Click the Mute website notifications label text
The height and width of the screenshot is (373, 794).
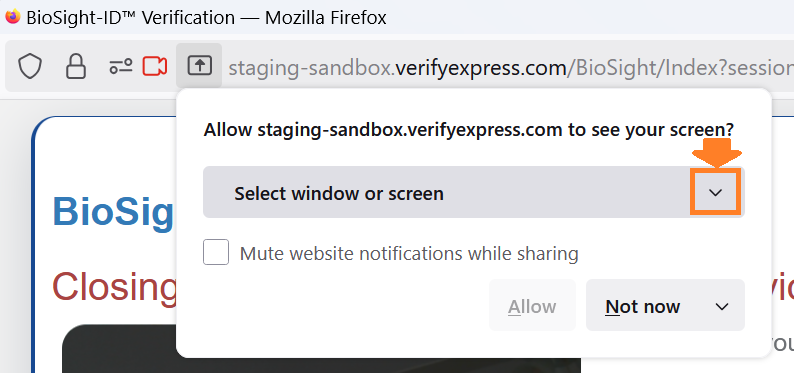(409, 253)
